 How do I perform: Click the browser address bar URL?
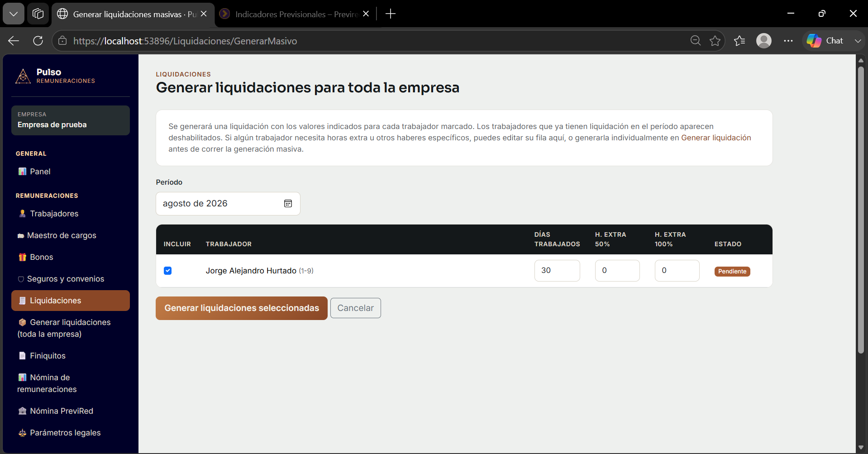point(185,41)
